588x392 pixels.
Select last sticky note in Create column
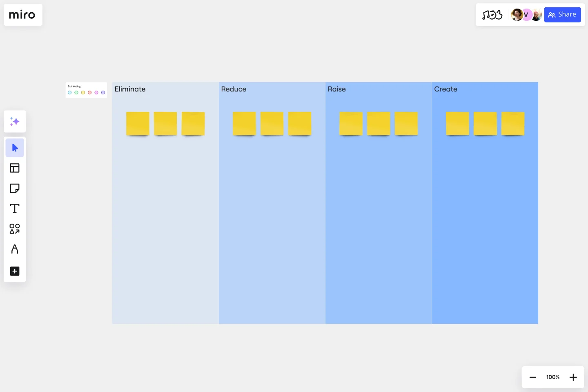[513, 123]
